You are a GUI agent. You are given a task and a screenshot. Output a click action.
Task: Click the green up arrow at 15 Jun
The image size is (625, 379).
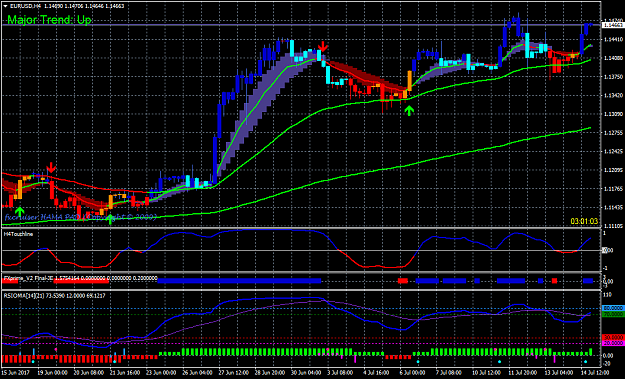point(19,212)
